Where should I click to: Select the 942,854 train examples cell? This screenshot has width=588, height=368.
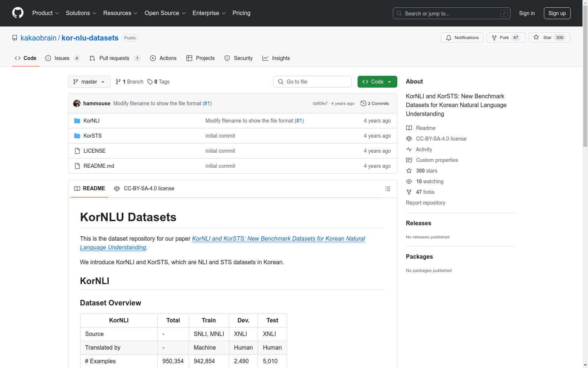pos(209,361)
